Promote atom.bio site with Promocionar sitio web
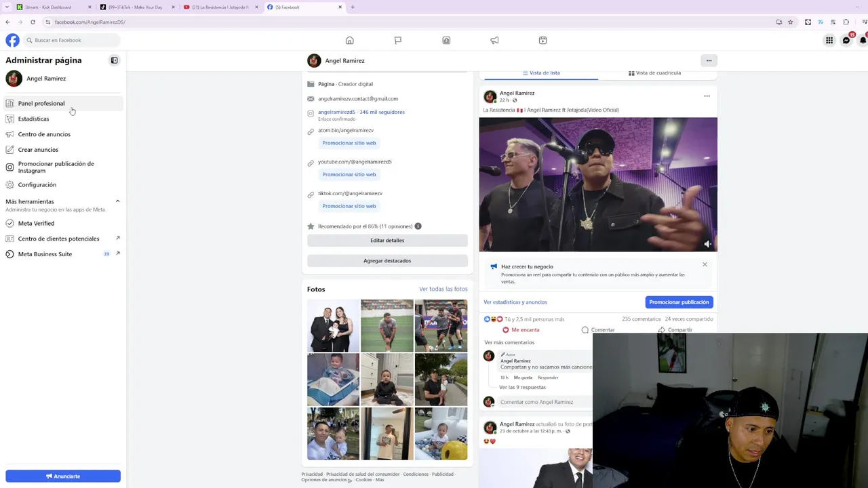The height and width of the screenshot is (488, 868). 349,143
